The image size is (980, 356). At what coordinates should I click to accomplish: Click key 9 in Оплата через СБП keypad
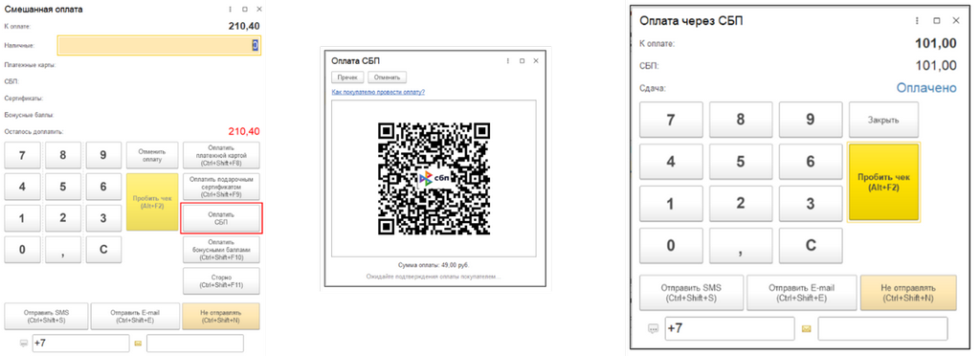pyautogui.click(x=811, y=120)
